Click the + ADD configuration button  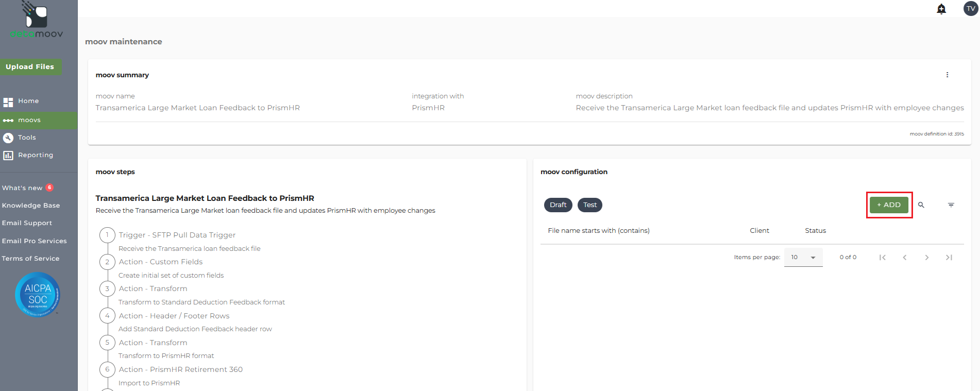889,205
